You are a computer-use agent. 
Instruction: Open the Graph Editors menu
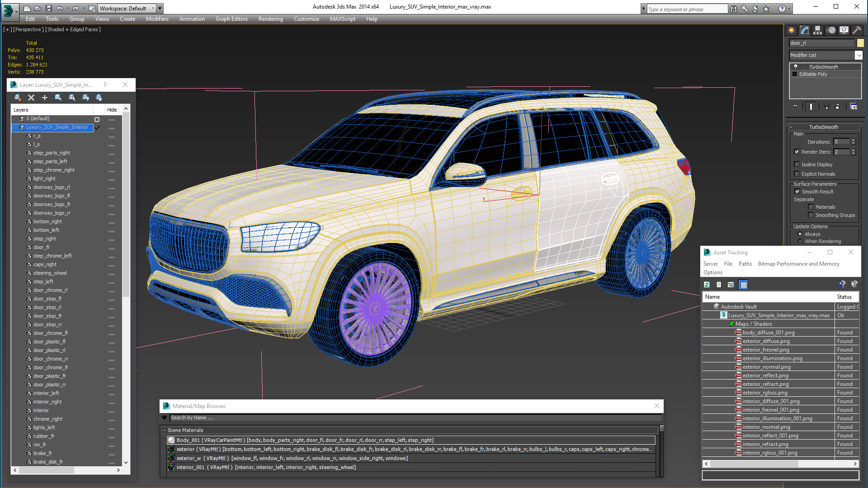[231, 19]
